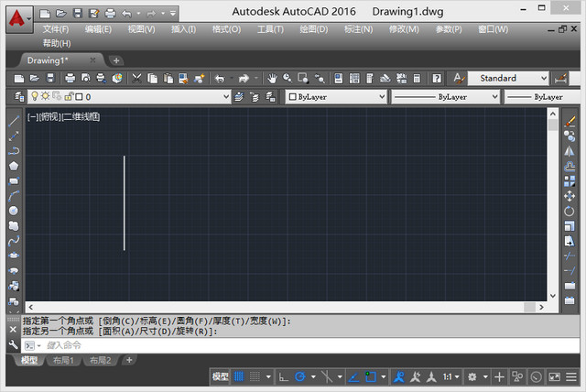Click the Match Properties icon
Image resolution: width=586 pixels, height=392 pixels.
coord(200,78)
